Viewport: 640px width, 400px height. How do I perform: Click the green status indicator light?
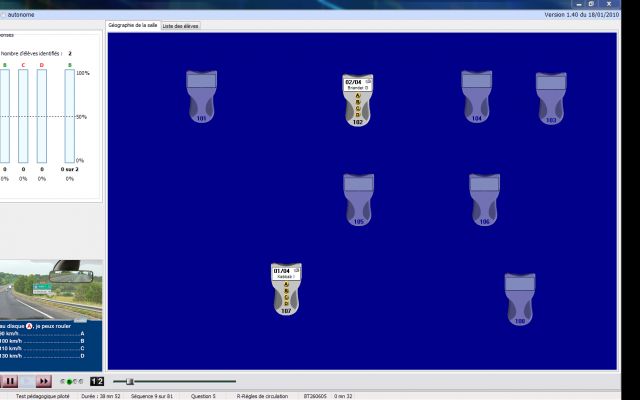(70, 381)
